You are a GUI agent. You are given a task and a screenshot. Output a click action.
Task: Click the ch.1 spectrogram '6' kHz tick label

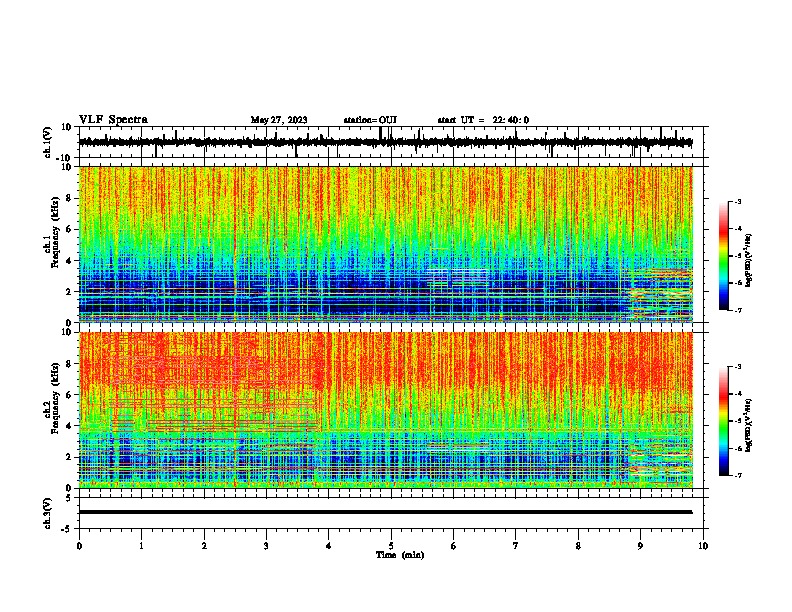pos(69,229)
